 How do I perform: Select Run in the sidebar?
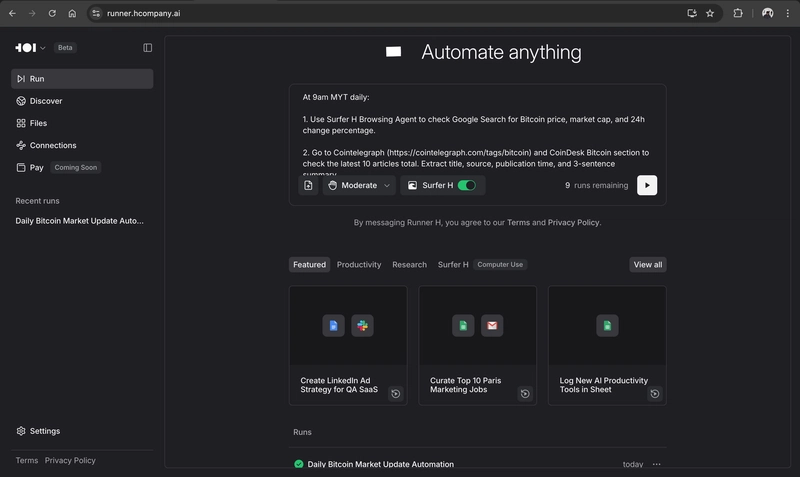(82, 79)
